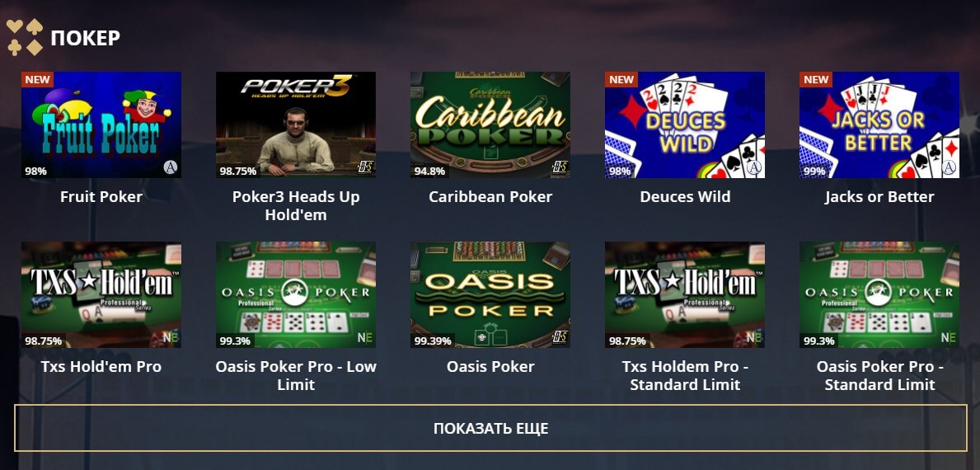Screen dimensions: 980x470
Task: Click the NEW badge on Jacks or Better
Action: click(816, 79)
